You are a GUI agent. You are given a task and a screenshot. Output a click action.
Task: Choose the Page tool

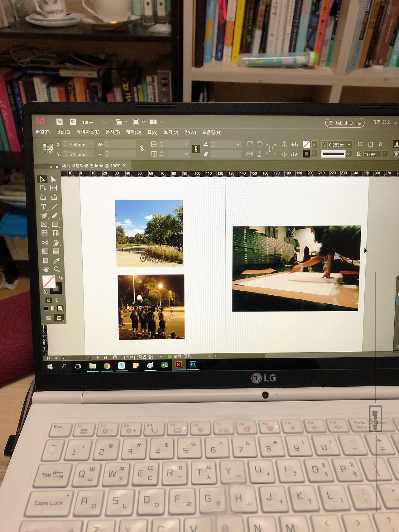[x=43, y=188]
